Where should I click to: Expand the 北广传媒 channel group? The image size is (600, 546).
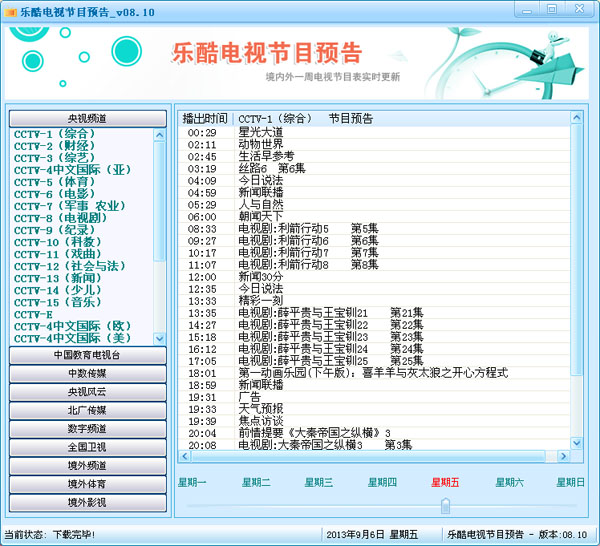click(x=88, y=410)
